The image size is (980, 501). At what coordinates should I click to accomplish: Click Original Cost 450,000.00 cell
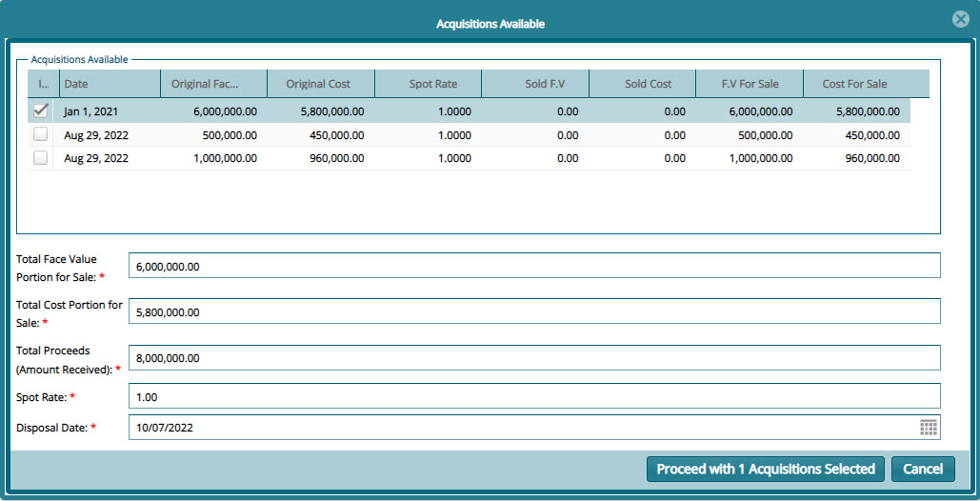pos(337,135)
